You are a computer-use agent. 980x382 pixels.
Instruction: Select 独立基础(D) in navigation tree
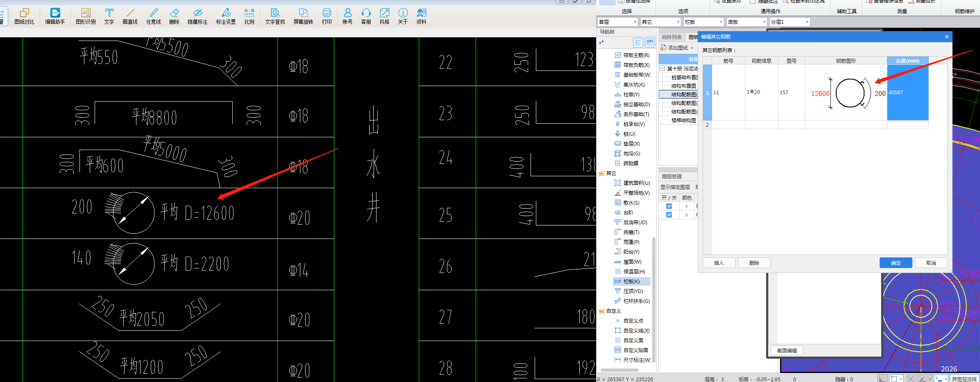tap(632, 105)
